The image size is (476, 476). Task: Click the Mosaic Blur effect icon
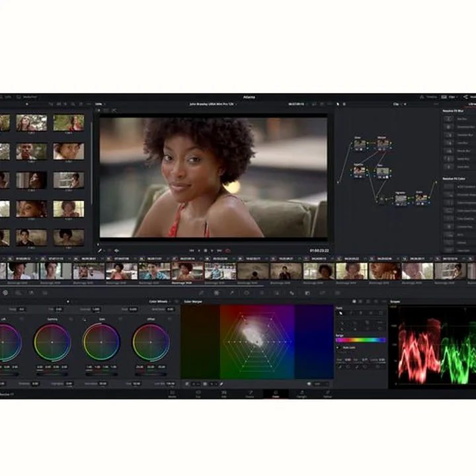(448, 151)
